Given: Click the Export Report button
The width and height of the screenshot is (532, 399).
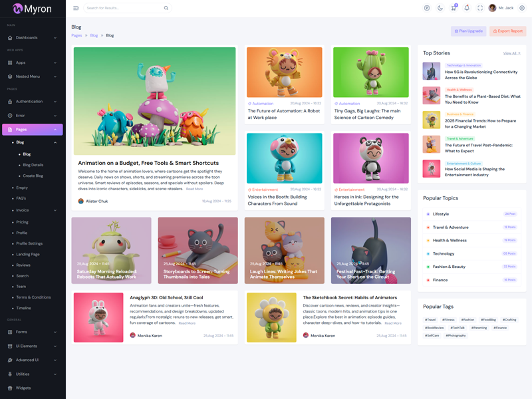Looking at the screenshot, I should [508, 31].
